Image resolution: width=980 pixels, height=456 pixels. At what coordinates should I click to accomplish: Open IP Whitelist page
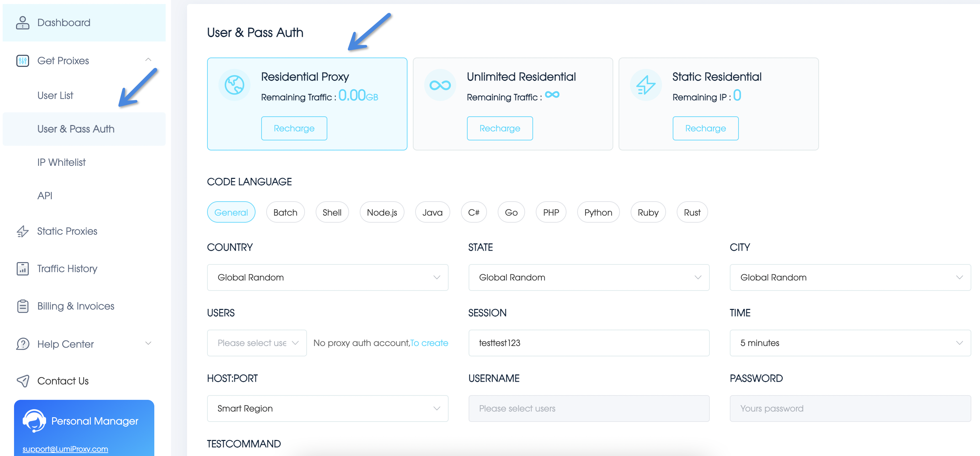pos(61,162)
